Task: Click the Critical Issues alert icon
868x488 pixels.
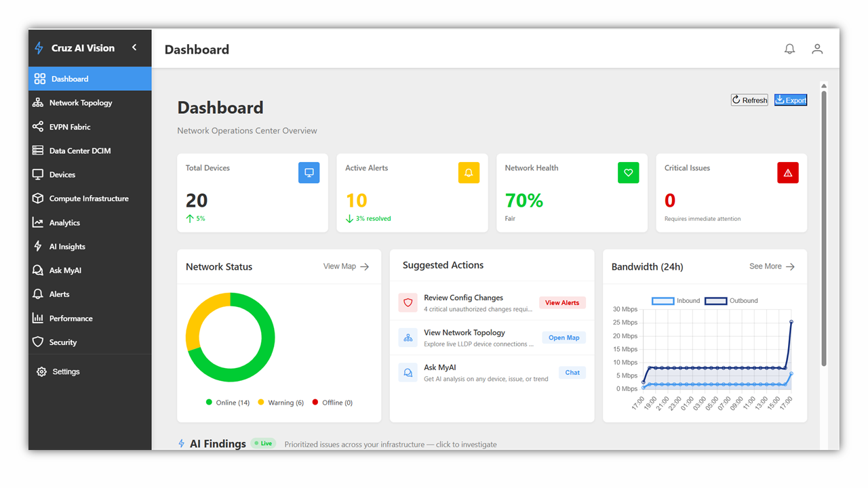Action: 788,172
